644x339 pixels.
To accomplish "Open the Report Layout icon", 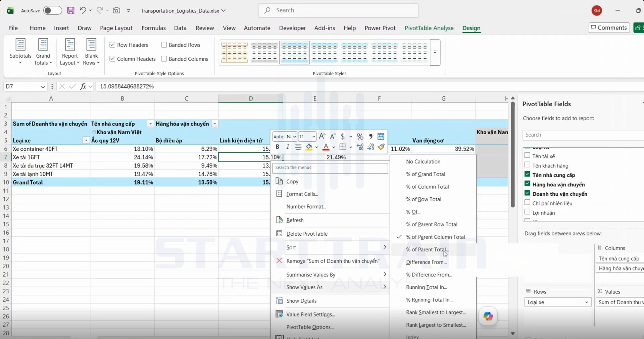I will pyautogui.click(x=70, y=51).
